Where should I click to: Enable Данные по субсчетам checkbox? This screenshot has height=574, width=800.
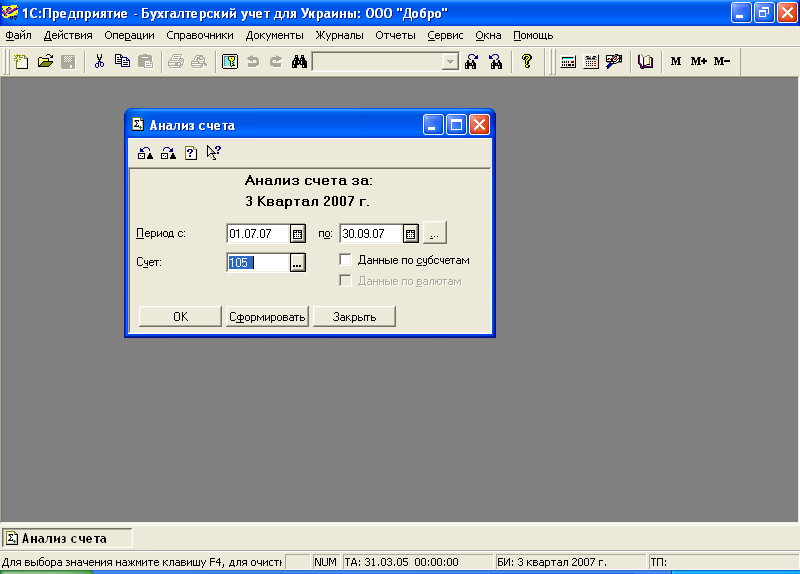click(345, 260)
